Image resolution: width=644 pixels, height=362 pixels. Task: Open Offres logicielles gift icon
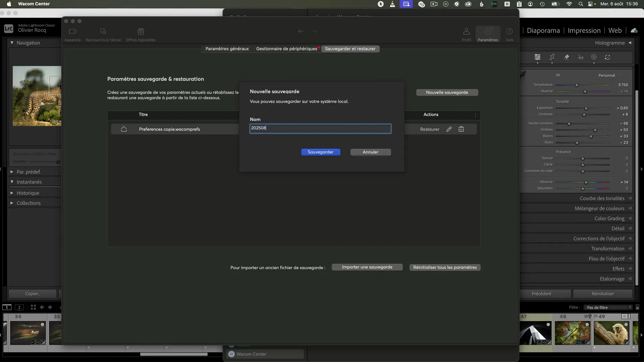coord(141,35)
